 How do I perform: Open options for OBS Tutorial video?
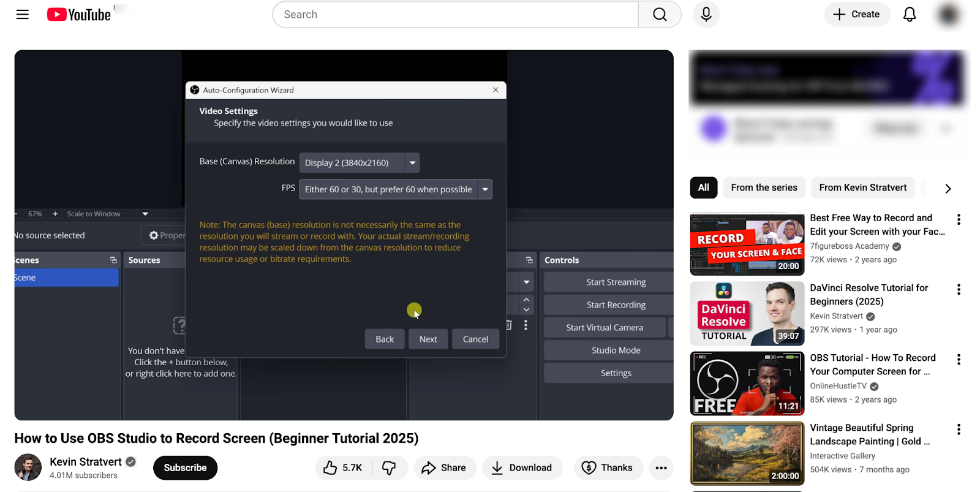click(959, 359)
